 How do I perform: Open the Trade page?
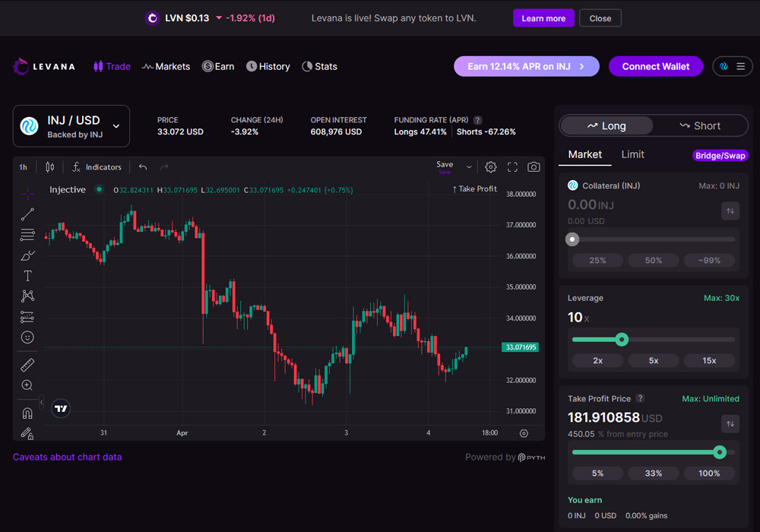pos(112,66)
